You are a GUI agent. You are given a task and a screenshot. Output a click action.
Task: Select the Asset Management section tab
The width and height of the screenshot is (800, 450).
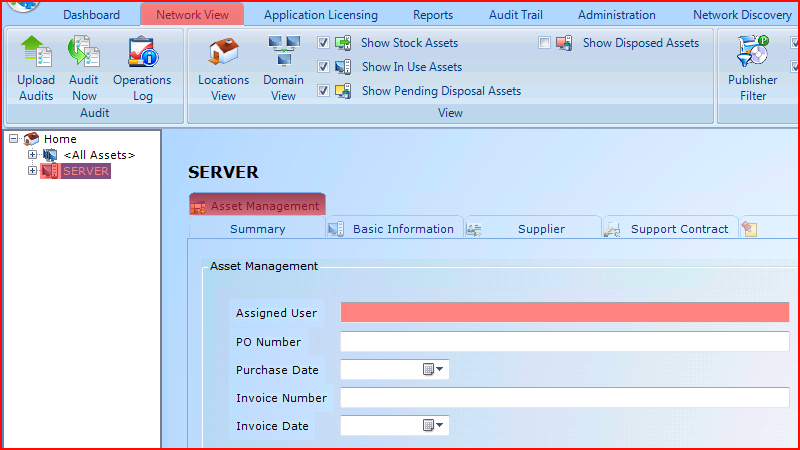click(x=257, y=205)
